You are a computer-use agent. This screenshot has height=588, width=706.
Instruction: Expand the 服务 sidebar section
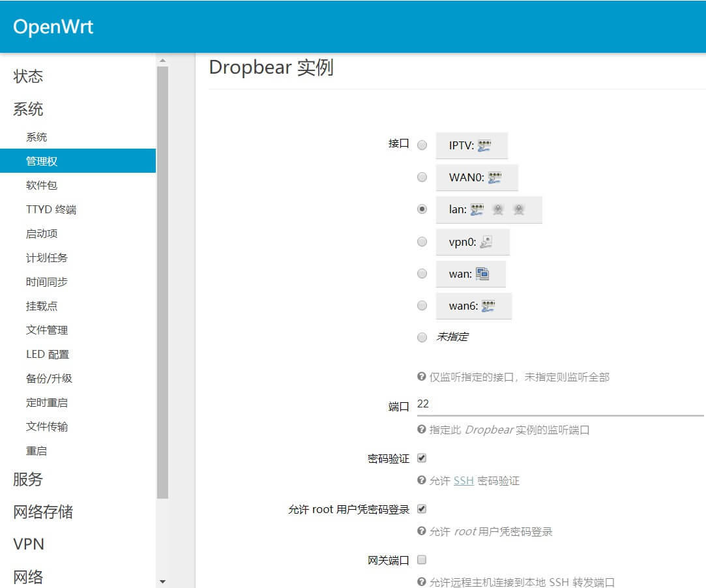point(28,479)
